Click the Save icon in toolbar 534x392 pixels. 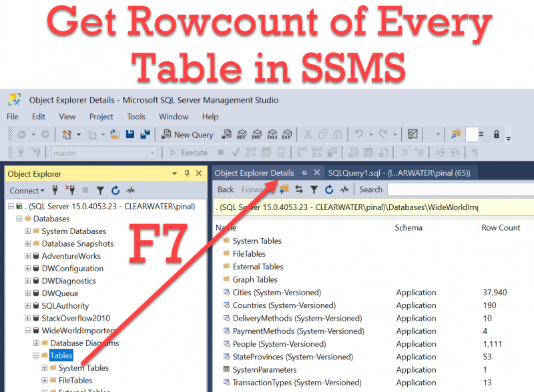[x=130, y=135]
